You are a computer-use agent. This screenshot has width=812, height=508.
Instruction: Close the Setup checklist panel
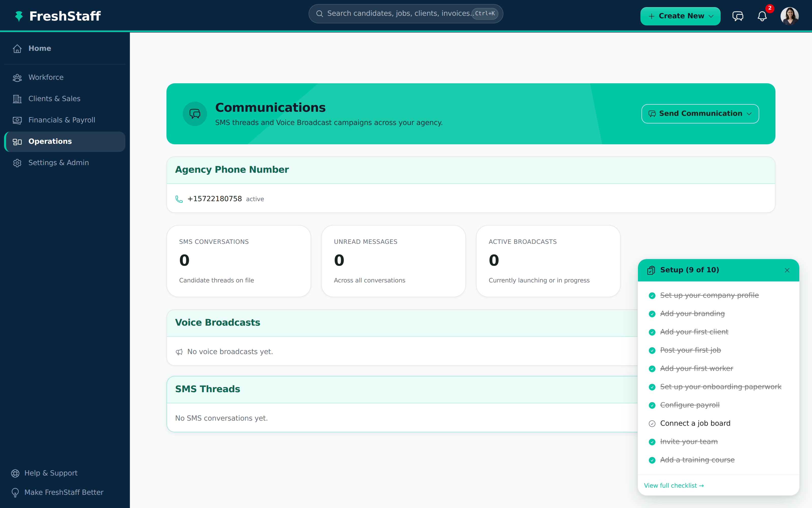[787, 270]
